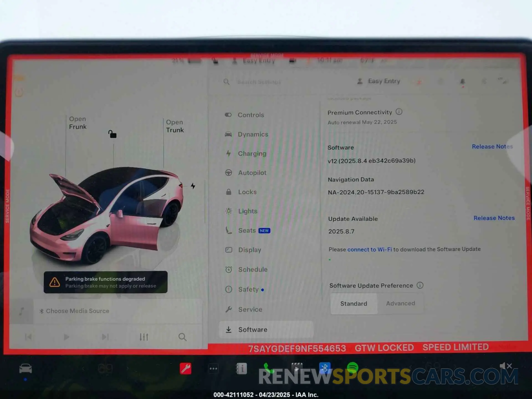
Task: Tap Choose Media Source
Action: 78,311
